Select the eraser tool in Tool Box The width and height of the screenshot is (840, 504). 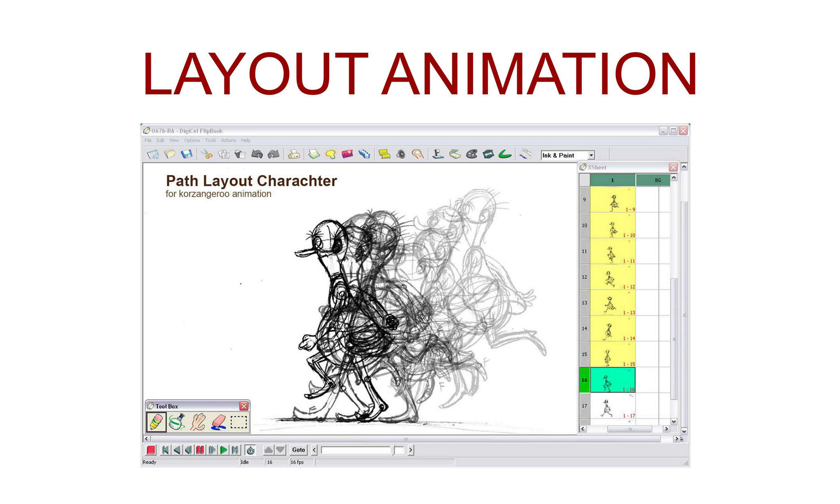point(218,422)
